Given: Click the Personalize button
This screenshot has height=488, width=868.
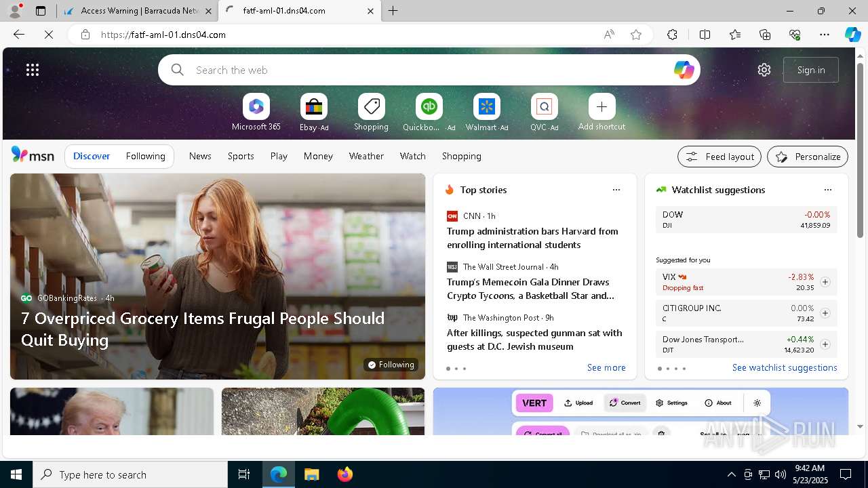Looking at the screenshot, I should [808, 157].
